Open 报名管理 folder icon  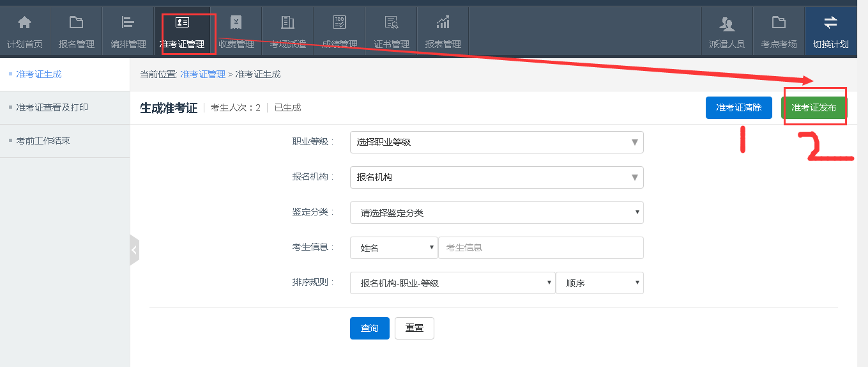coord(76,23)
